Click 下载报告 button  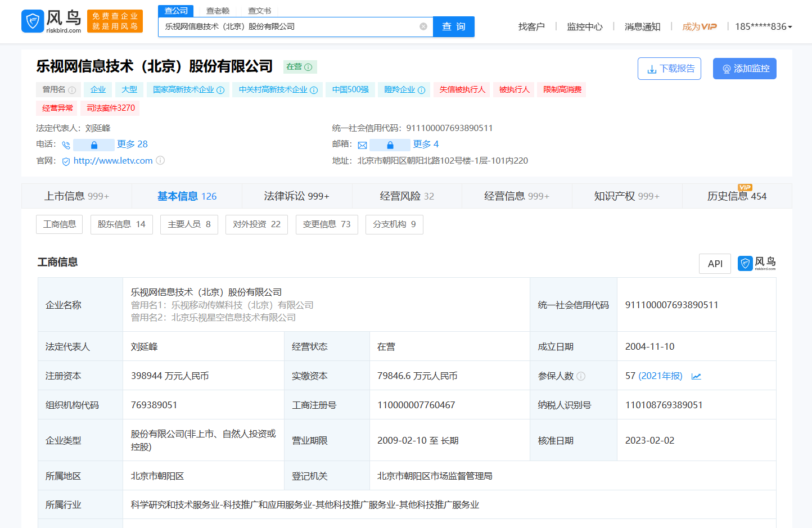pos(669,69)
